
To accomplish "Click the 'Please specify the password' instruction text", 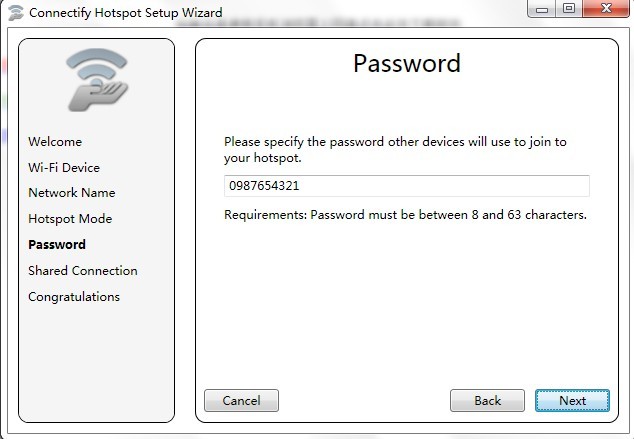I will (395, 150).
